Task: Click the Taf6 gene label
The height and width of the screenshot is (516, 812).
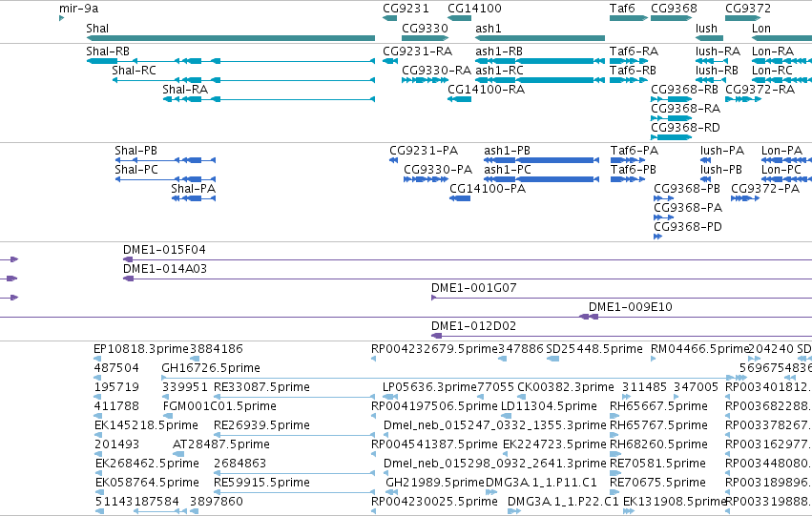Action: [622, 9]
